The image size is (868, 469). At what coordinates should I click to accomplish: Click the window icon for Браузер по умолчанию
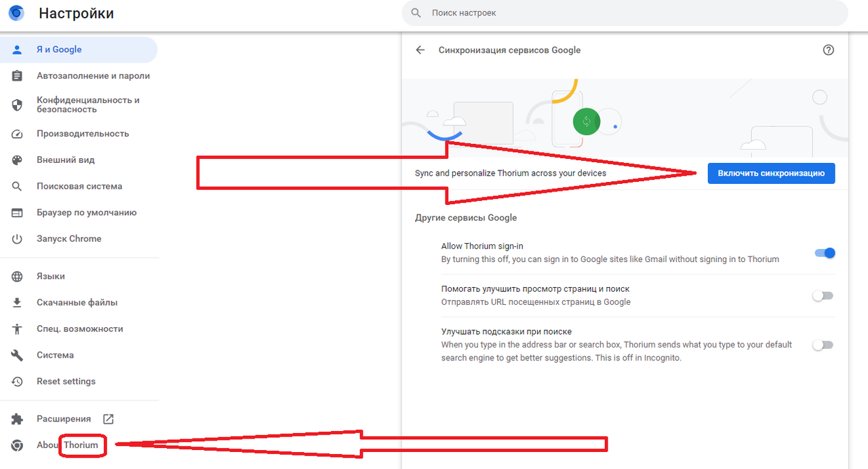click(18, 212)
